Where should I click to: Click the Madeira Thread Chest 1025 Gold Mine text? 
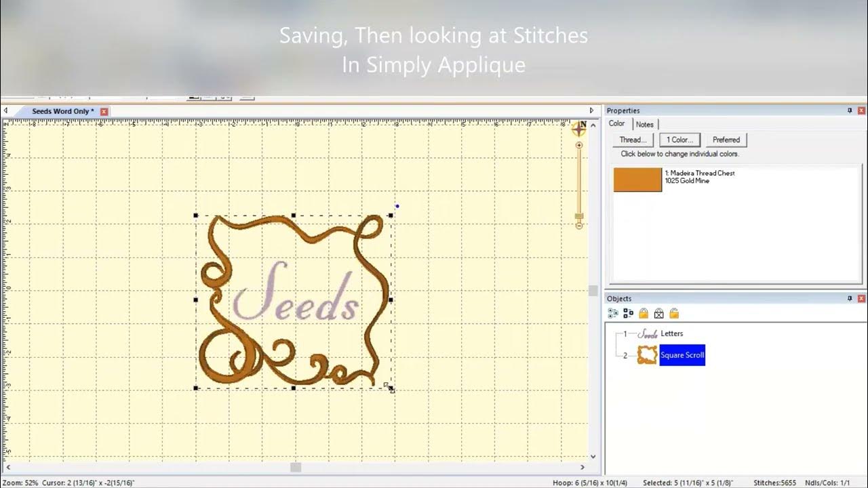click(700, 177)
